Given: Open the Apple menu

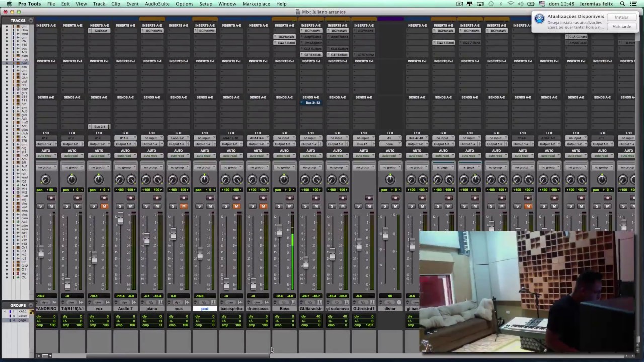Looking at the screenshot, I should point(9,4).
